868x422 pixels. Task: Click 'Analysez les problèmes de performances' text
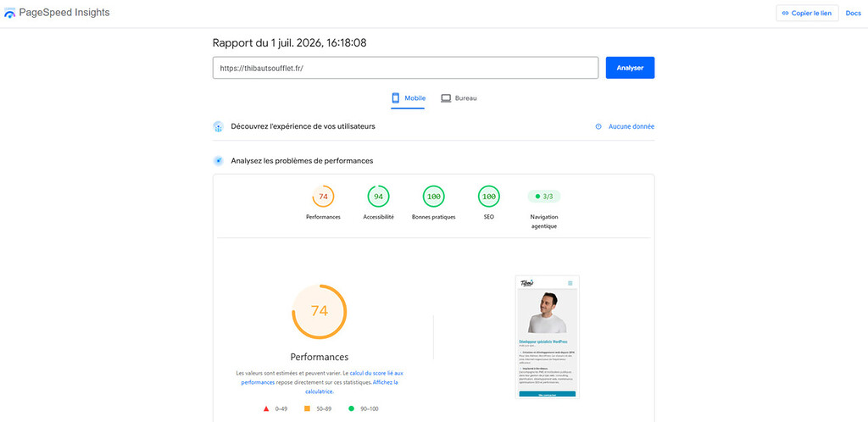click(x=302, y=161)
